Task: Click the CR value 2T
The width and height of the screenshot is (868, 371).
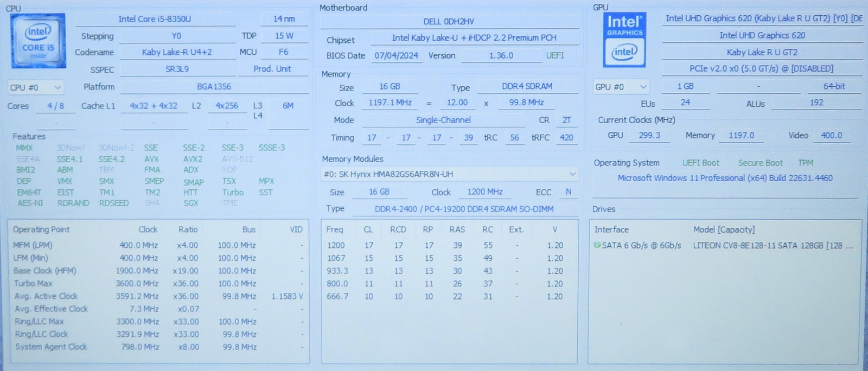Action: point(566,120)
